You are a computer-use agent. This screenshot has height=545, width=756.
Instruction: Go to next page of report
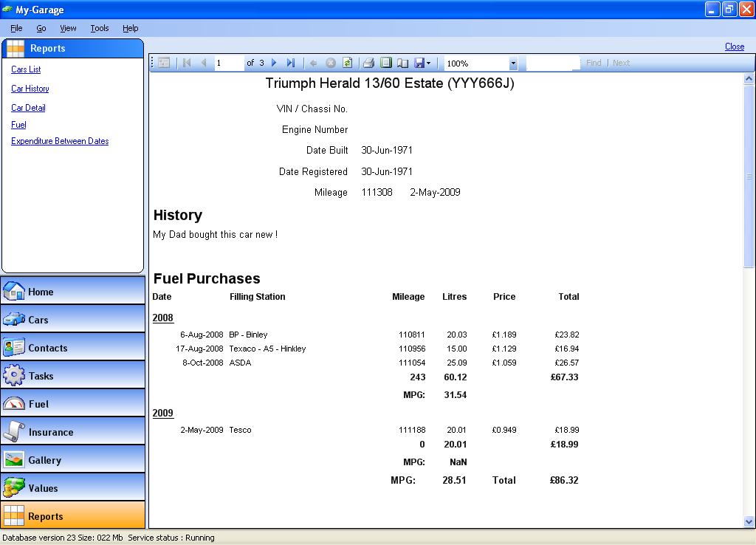(x=274, y=64)
